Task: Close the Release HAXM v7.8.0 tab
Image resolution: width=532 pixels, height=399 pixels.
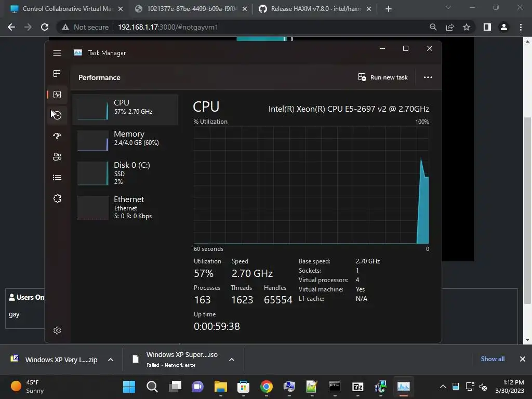Action: pos(369,9)
